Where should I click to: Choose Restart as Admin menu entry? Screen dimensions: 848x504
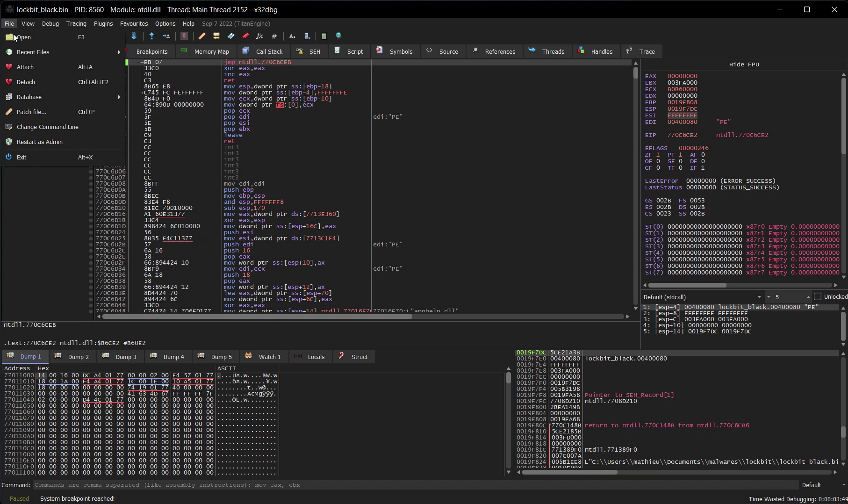click(40, 142)
